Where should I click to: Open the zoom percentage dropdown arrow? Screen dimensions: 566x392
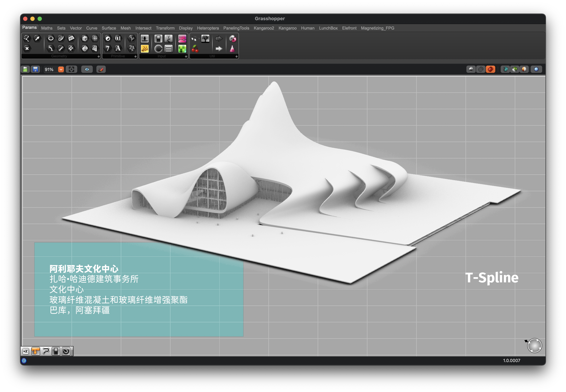(x=61, y=69)
